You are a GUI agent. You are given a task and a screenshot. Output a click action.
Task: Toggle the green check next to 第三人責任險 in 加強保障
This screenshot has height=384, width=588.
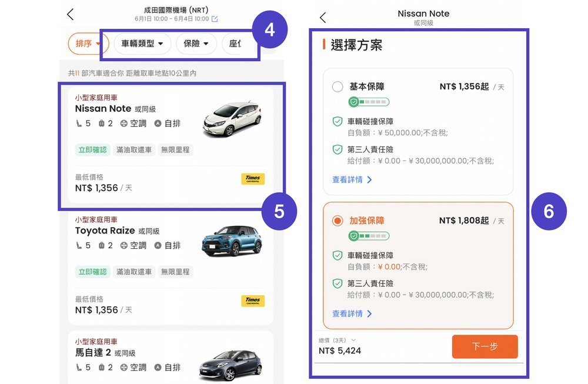338,283
